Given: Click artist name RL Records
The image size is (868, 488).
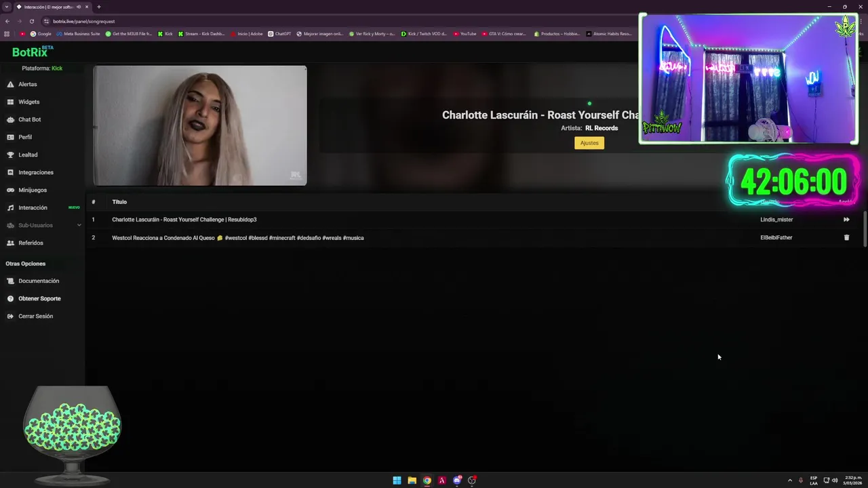Looking at the screenshot, I should (x=601, y=128).
